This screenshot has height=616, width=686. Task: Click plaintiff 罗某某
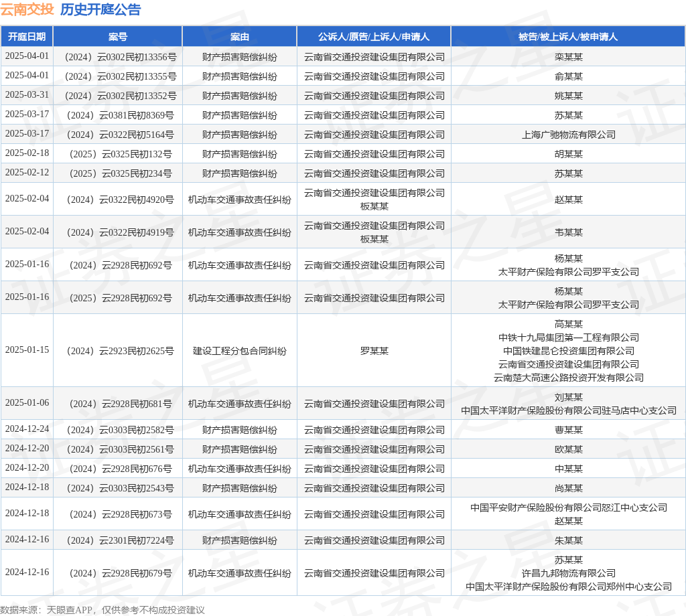tap(374, 351)
